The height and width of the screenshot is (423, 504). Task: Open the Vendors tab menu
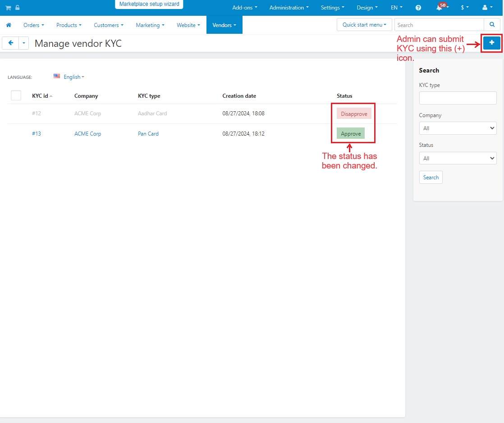click(224, 25)
